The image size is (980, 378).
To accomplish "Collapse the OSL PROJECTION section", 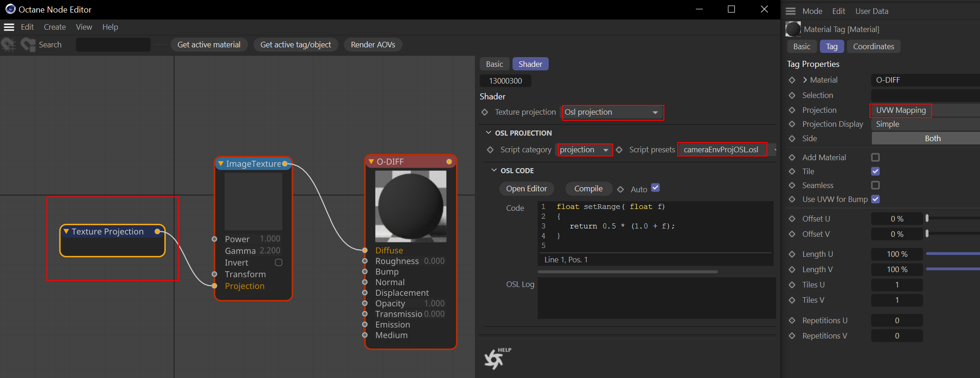I will click(x=488, y=133).
